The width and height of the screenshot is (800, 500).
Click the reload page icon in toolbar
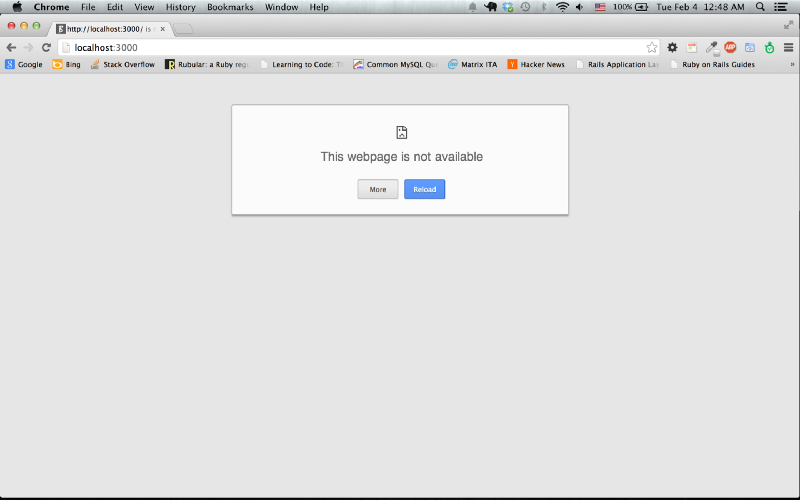[46, 47]
